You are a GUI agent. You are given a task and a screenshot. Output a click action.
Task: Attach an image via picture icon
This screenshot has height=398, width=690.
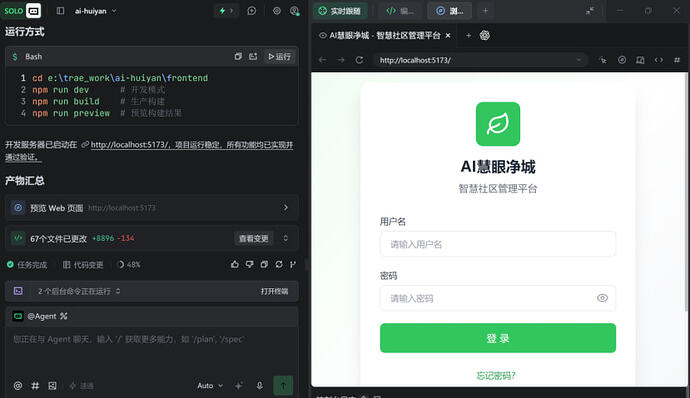(52, 386)
